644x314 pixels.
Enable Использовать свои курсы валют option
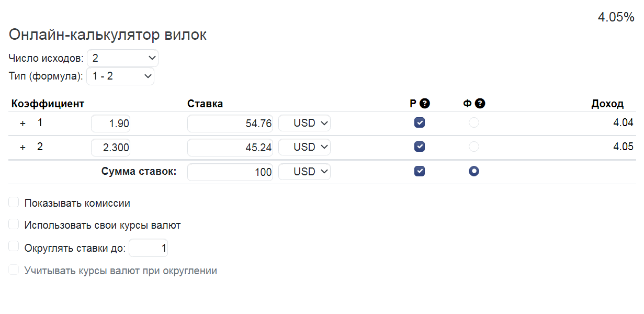[x=14, y=225]
